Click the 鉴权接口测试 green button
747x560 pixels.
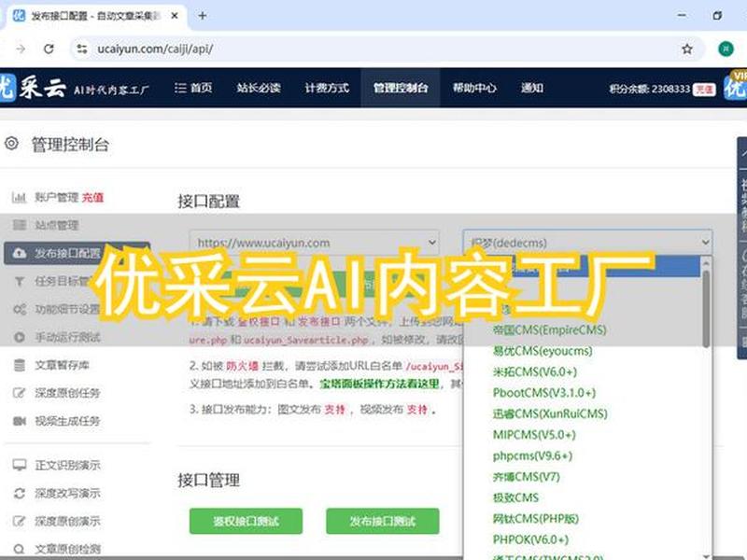(246, 521)
